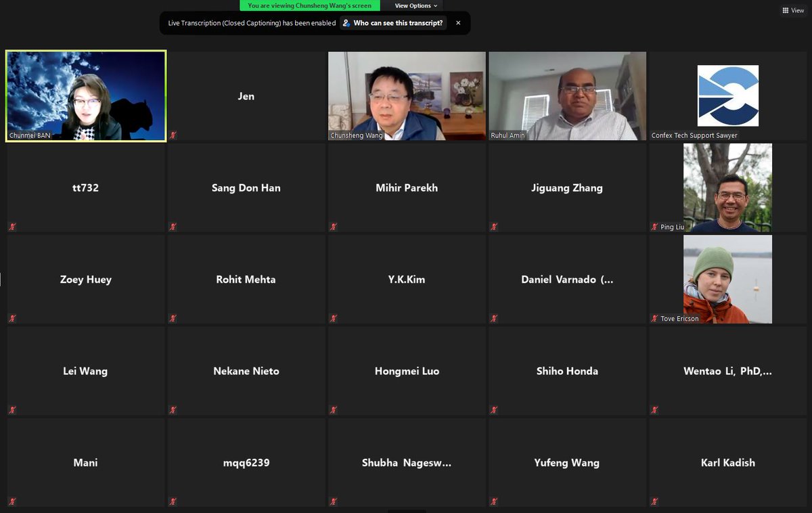Click the muted mic icon on Jen's tile
This screenshot has width=812, height=513.
point(173,135)
